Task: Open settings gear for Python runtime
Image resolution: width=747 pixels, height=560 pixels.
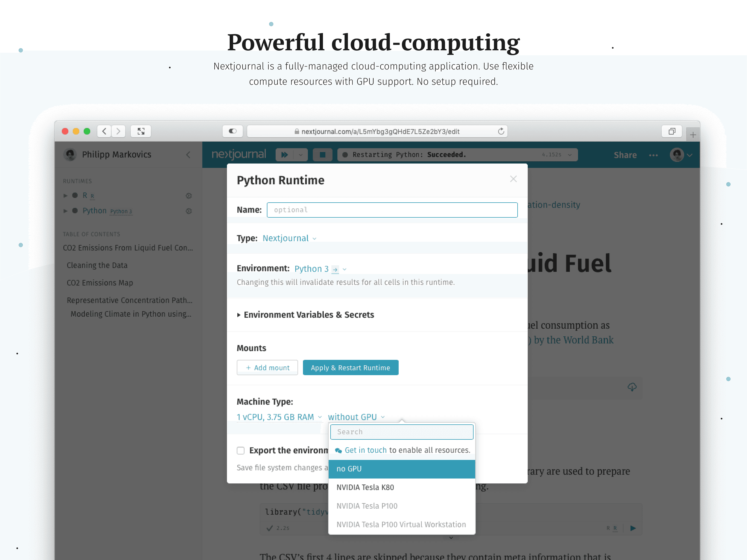Action: click(189, 211)
